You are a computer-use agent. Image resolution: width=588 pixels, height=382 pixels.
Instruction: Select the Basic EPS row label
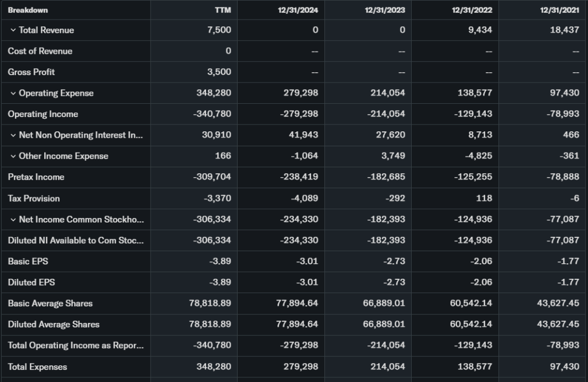pos(28,262)
